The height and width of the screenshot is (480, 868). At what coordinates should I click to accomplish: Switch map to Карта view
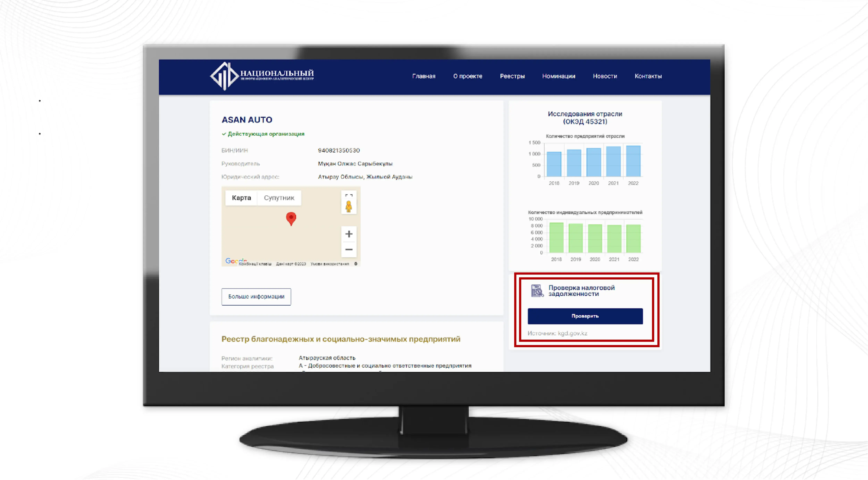(241, 198)
